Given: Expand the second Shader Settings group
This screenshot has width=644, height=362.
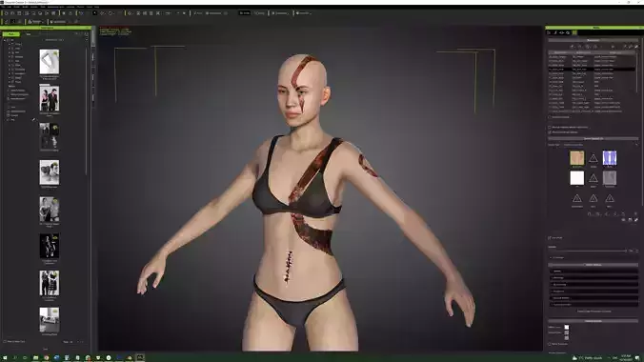Looking at the screenshot, I should 594,278.
